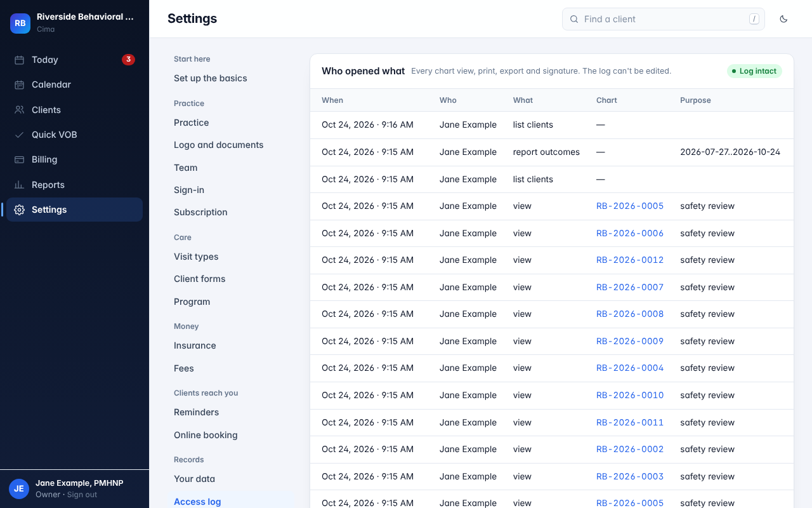This screenshot has height=508, width=812.
Task: Focus the Find a client search field
Action: (664, 19)
